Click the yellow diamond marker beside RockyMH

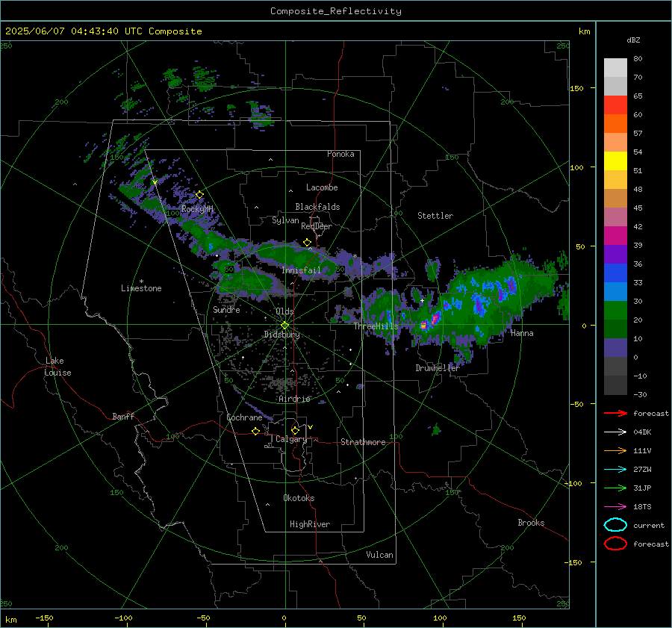click(x=199, y=195)
